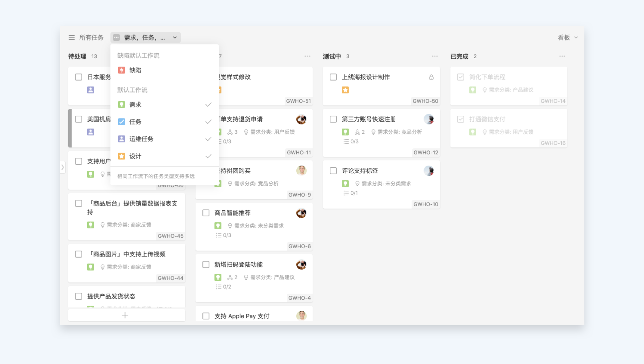This screenshot has height=364, width=644.
Task: Open the 需求, 任务 task type filter dropdown
Action: coord(146,38)
